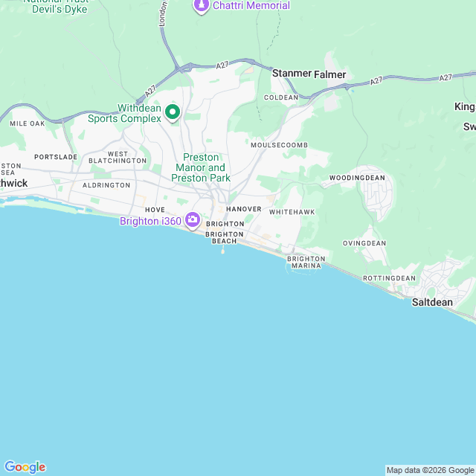Click the WEST BLATCHINGTON label
This screenshot has width=476, height=476.
(x=118, y=157)
